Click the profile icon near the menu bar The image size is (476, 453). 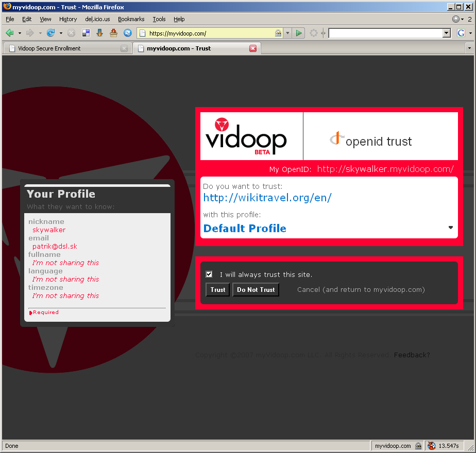pos(456,19)
